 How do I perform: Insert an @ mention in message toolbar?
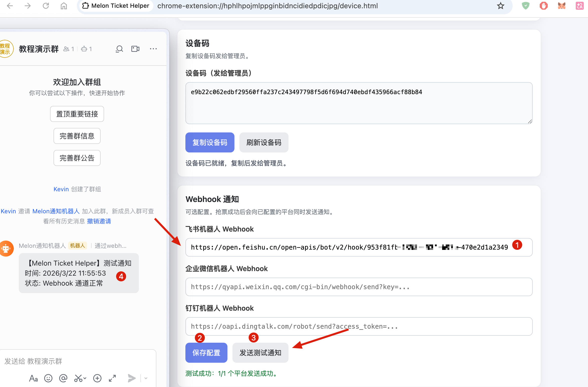coord(63,378)
